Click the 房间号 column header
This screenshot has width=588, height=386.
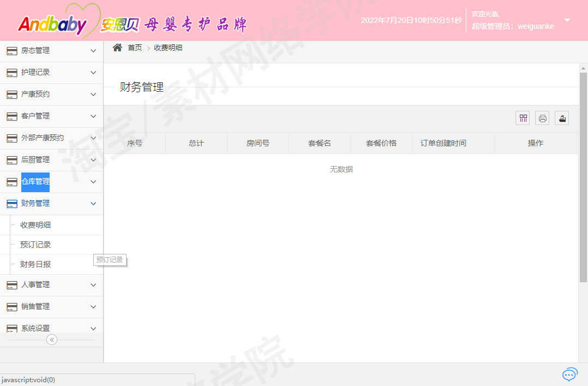click(x=258, y=143)
